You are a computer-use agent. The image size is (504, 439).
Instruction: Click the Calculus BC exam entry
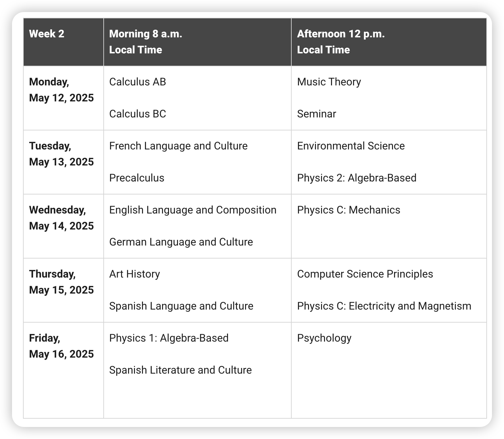point(137,114)
